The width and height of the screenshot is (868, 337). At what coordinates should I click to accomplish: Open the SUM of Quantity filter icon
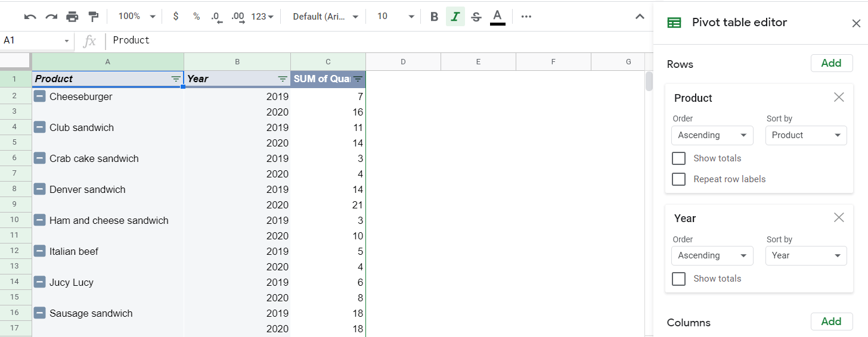coord(358,79)
